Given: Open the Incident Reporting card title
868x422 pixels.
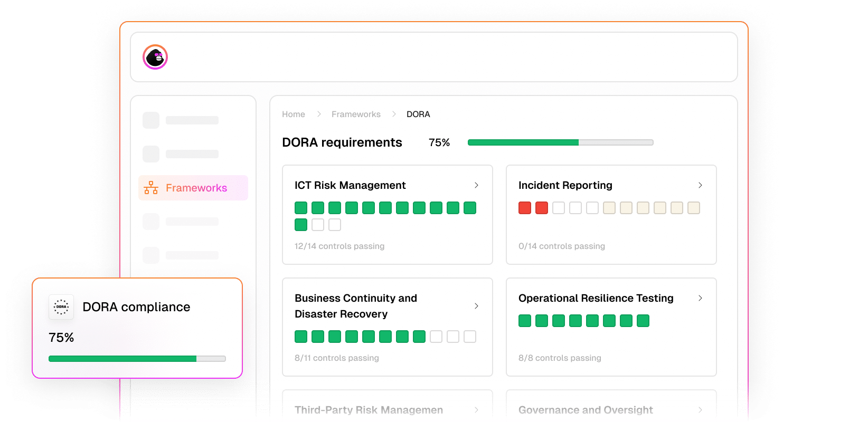Looking at the screenshot, I should pyautogui.click(x=565, y=185).
